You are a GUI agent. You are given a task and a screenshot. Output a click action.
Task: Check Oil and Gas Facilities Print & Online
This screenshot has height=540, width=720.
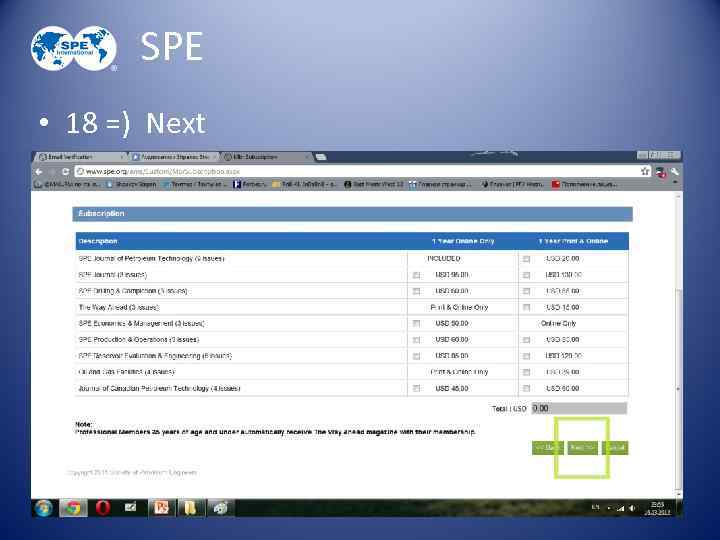pos(526,372)
